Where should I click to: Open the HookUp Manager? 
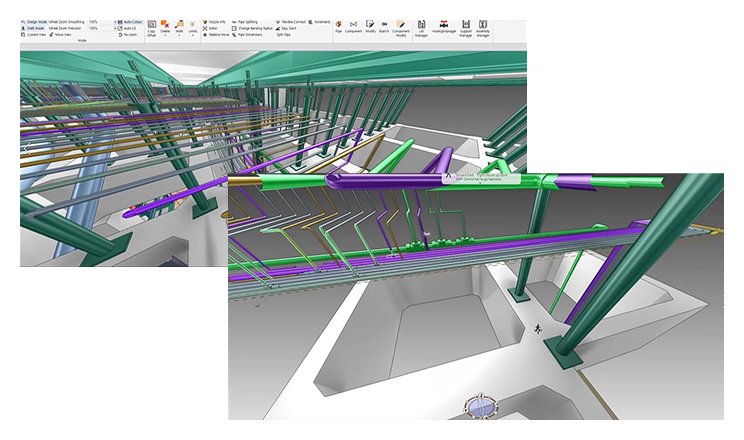pos(444,24)
